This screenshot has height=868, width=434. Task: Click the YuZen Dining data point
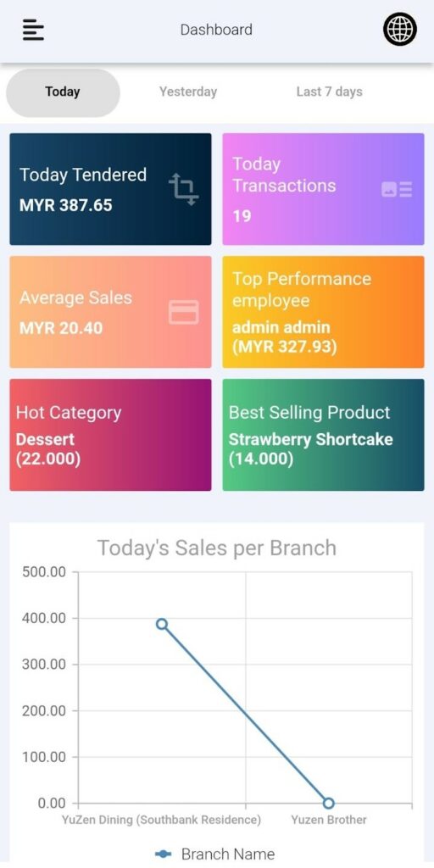point(162,624)
